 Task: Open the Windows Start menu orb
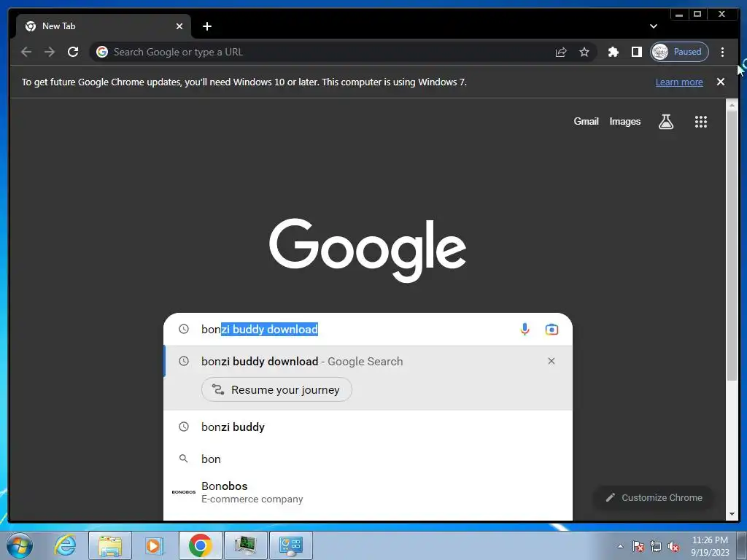[20, 545]
